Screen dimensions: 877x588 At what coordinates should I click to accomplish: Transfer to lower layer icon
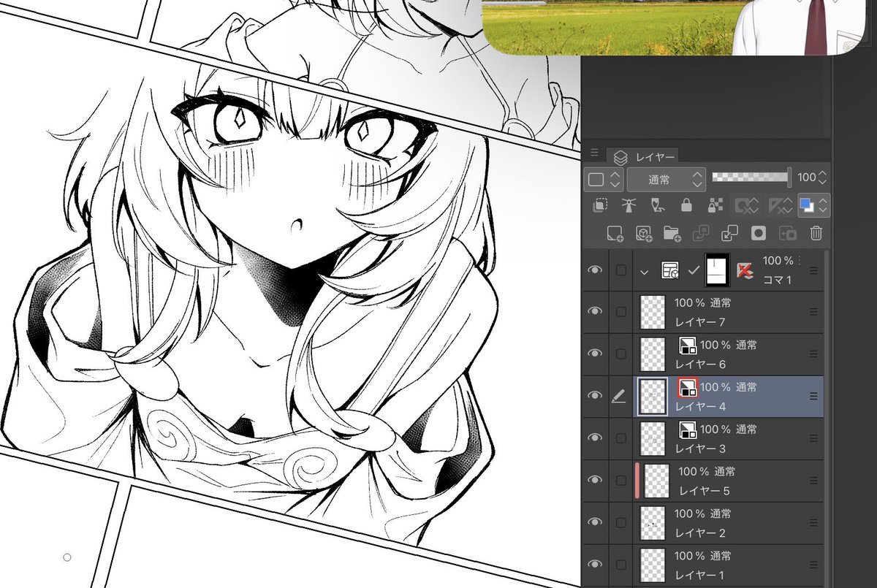[701, 234]
